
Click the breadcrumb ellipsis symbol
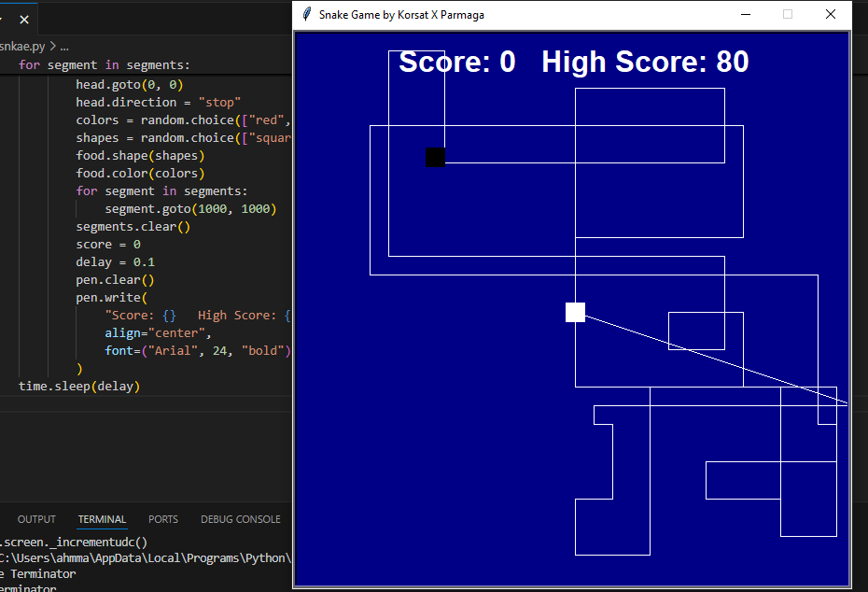pos(64,47)
